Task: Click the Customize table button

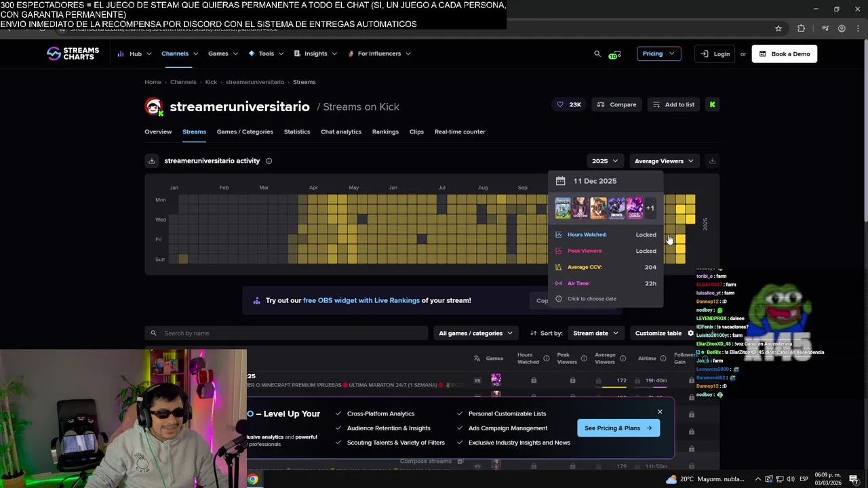Action: [x=664, y=333]
